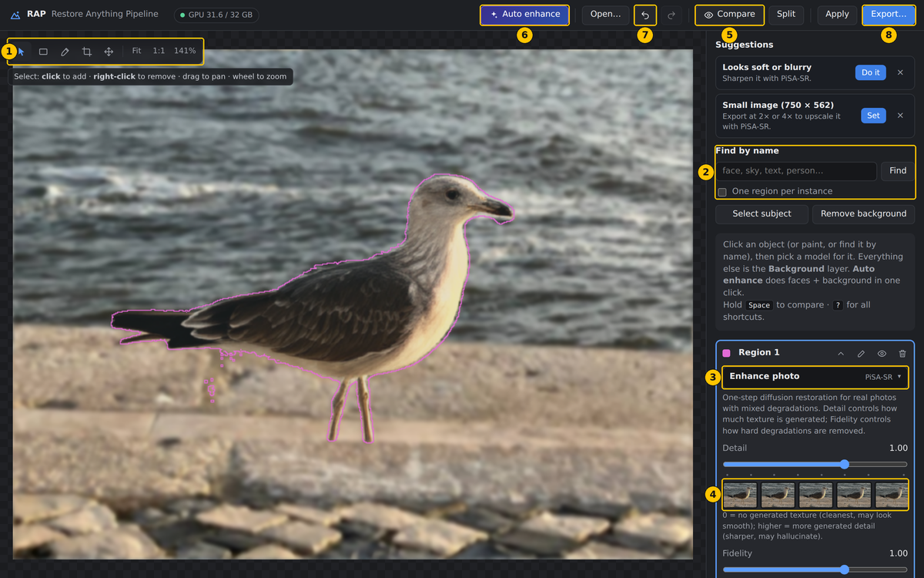
Task: Open the Export... dialog
Action: 889,15
